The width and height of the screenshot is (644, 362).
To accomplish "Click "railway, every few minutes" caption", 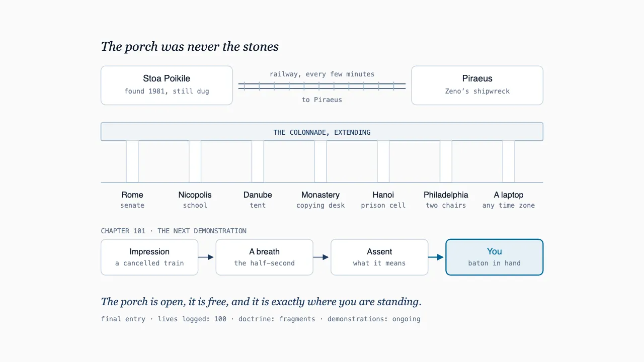I will (322, 74).
